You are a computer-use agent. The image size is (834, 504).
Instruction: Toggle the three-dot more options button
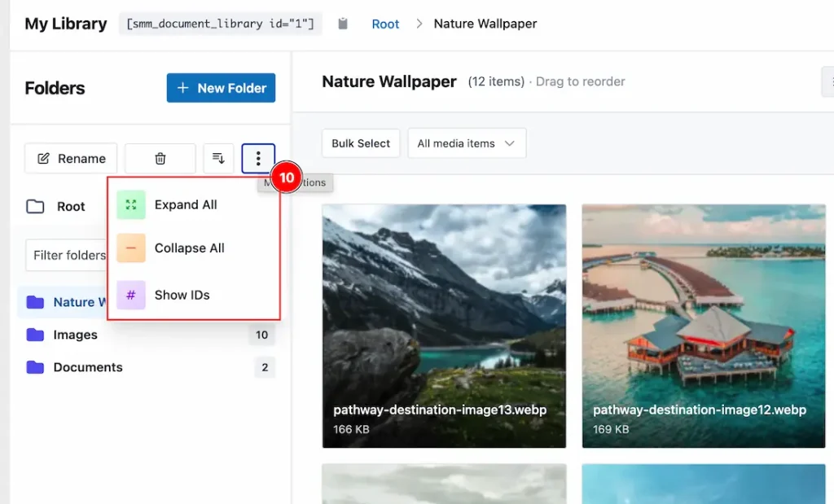(x=258, y=159)
